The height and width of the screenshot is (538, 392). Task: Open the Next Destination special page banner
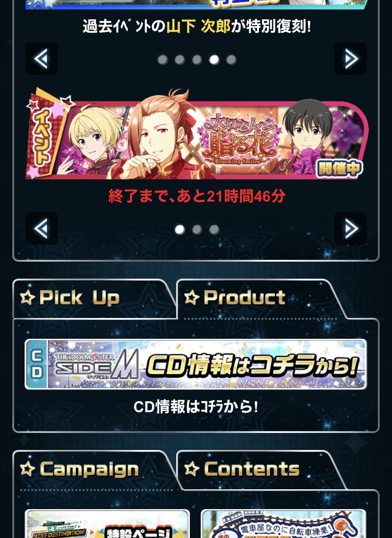point(107,524)
